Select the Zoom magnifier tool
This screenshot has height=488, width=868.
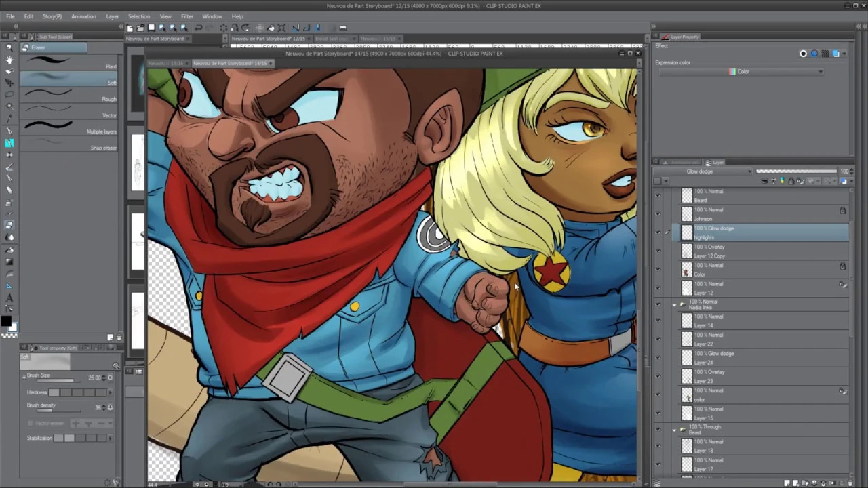(x=9, y=47)
